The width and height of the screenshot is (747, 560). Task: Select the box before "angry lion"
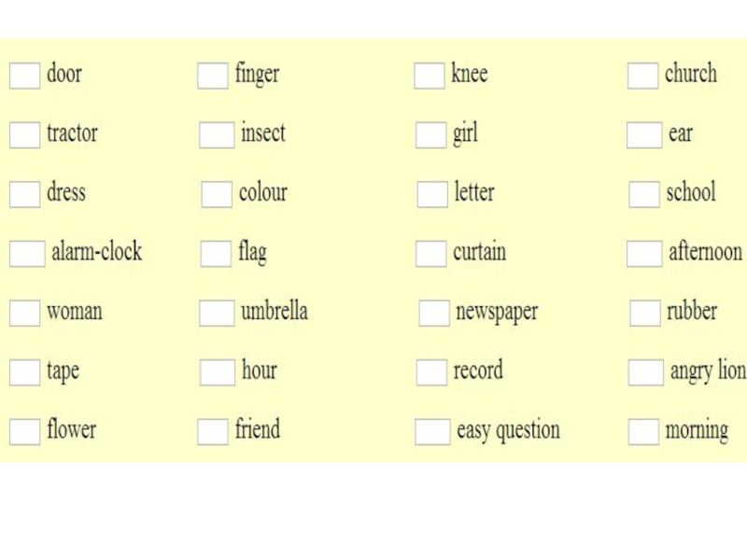tap(645, 372)
